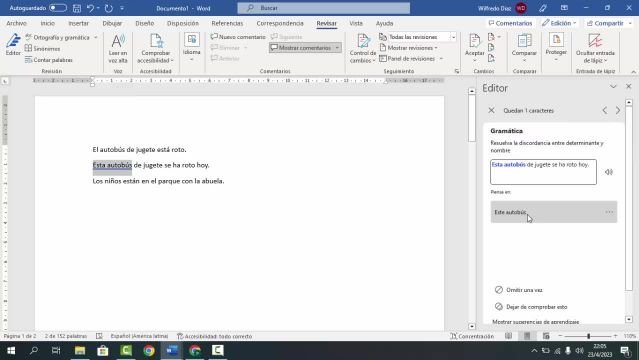
Task: Switch to the Inicio tab
Action: click(x=47, y=23)
